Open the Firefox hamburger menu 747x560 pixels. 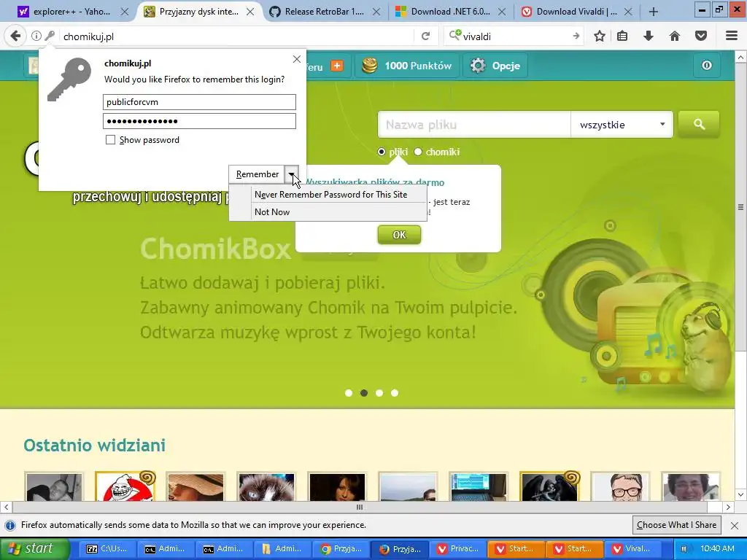coord(732,36)
